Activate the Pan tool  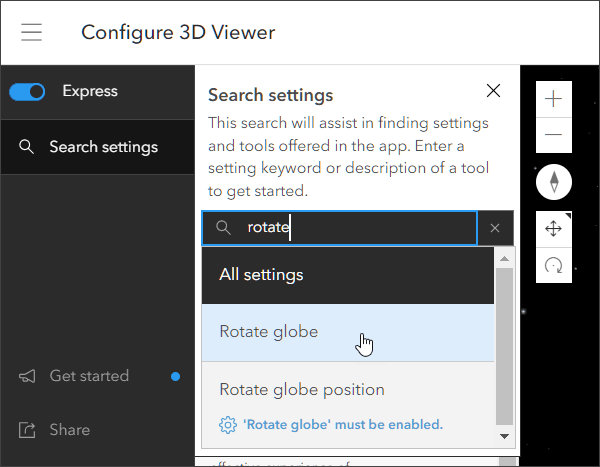pyautogui.click(x=554, y=229)
